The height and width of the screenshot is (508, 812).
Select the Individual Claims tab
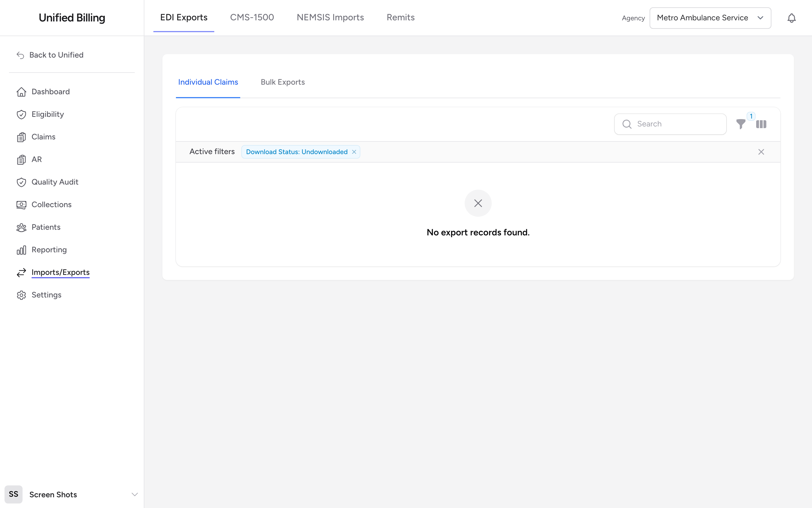pos(208,82)
